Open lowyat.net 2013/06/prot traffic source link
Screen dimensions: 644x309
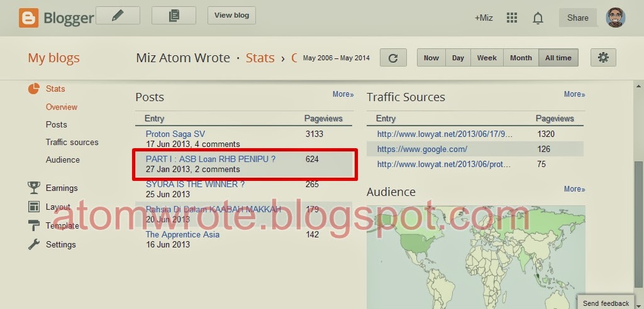[x=444, y=165]
